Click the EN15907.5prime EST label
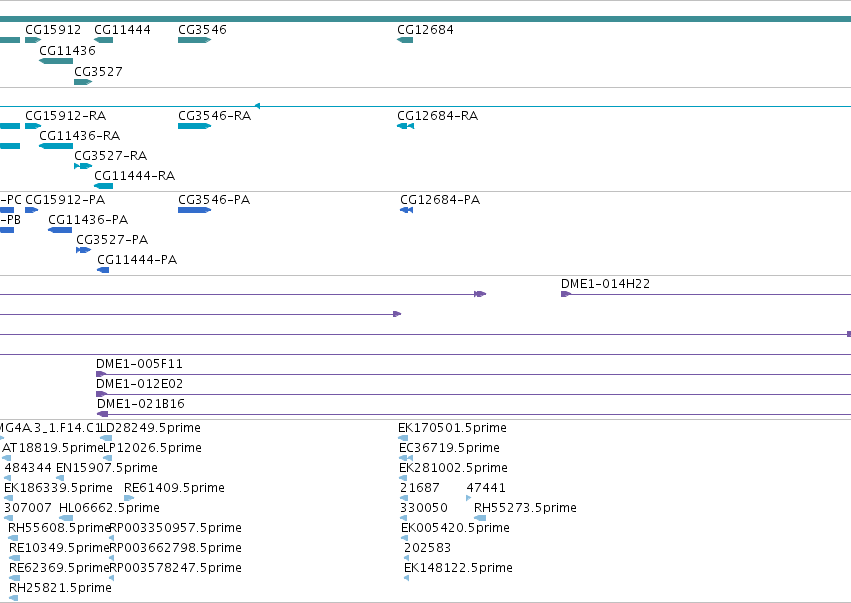The height and width of the screenshot is (603, 851). 107,468
